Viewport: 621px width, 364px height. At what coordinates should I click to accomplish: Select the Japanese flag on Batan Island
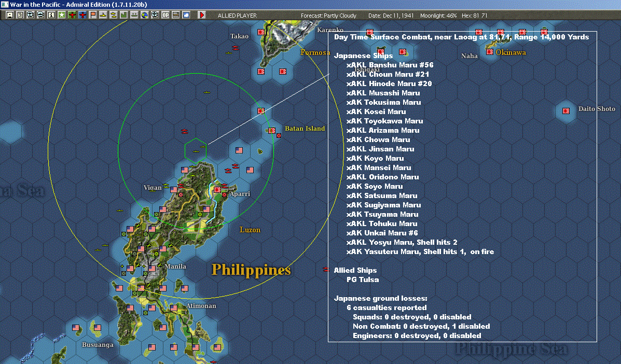[272, 131]
